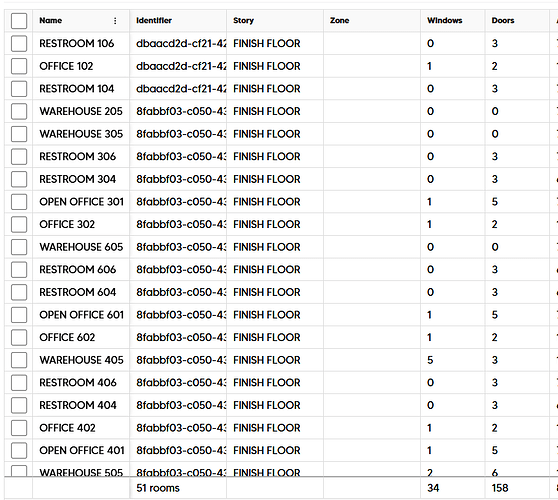Sort by the Identifier column header

point(154,21)
